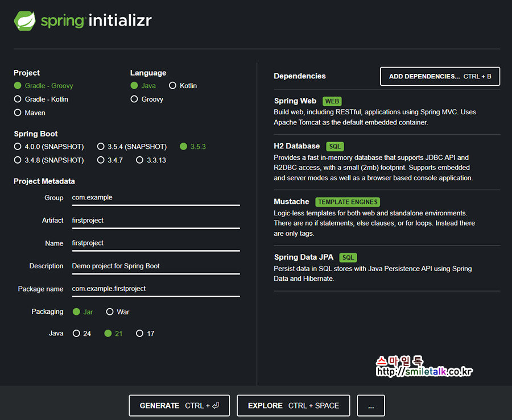
Task: Select Java version 21
Action: click(x=113, y=334)
